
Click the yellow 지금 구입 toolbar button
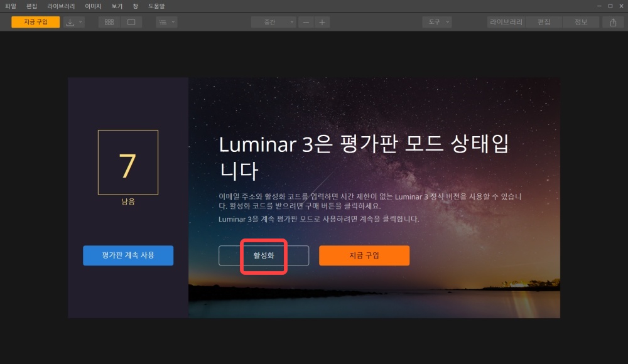click(36, 22)
